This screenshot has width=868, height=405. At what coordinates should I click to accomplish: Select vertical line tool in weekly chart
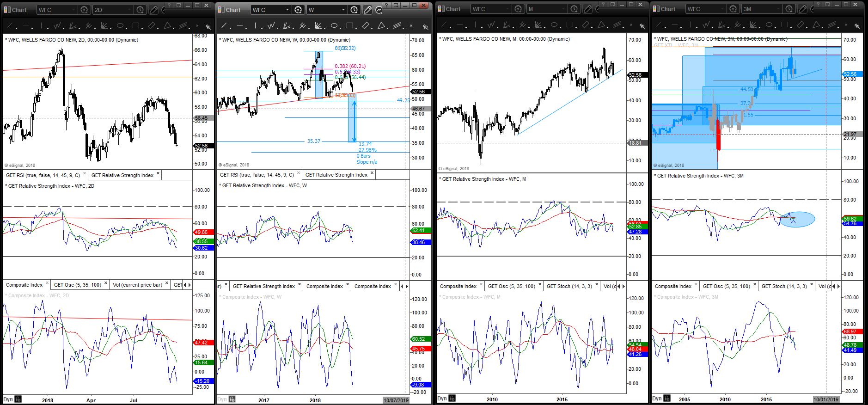(x=256, y=26)
